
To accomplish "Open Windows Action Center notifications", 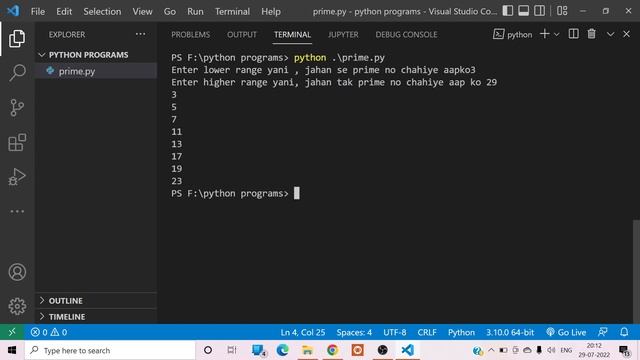I will (624, 351).
